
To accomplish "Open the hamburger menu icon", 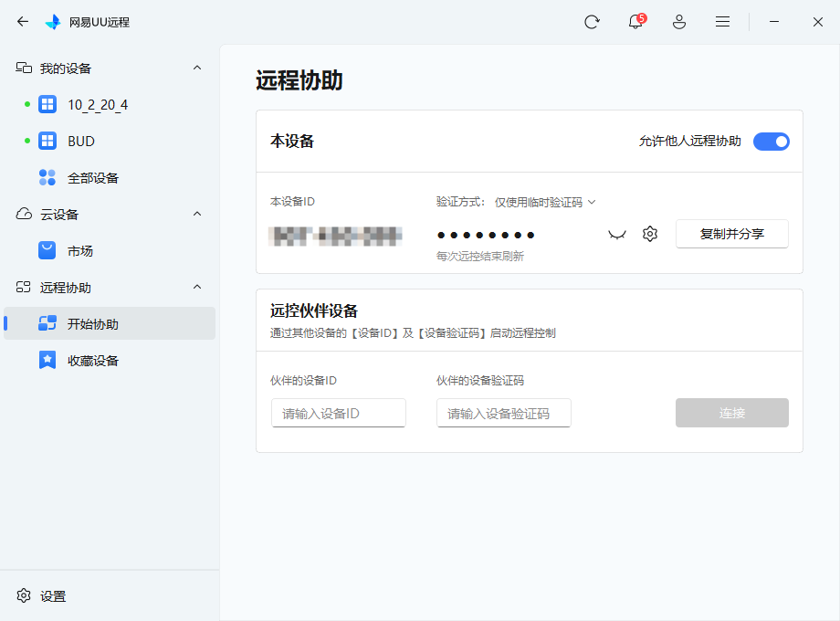I will click(722, 22).
